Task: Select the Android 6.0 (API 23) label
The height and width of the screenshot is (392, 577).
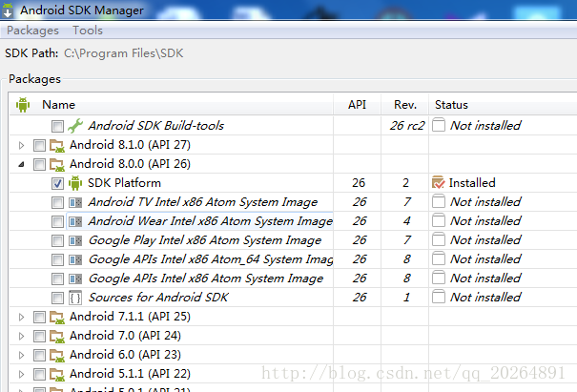Action: pos(125,355)
